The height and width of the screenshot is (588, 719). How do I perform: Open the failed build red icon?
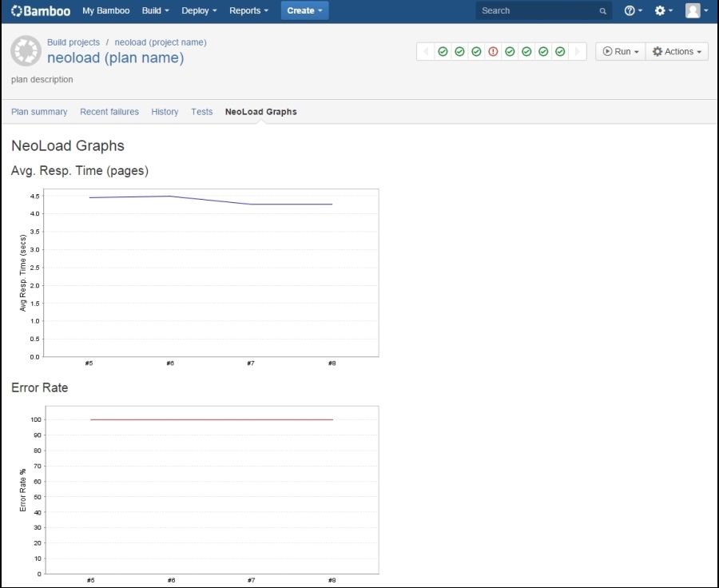pyautogui.click(x=493, y=51)
